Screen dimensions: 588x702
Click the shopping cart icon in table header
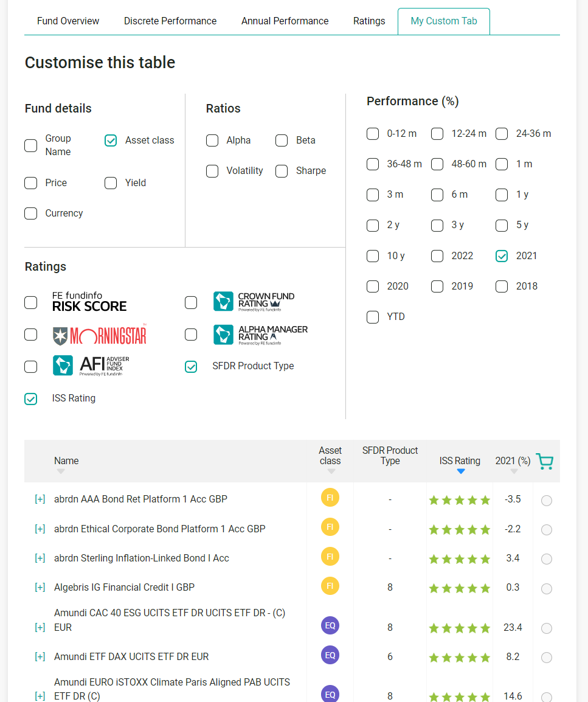[x=544, y=462]
